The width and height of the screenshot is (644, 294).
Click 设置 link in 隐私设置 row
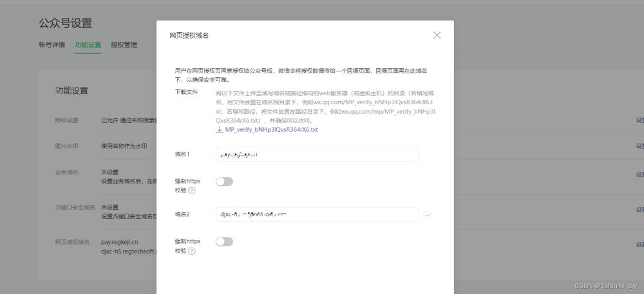pos(639,120)
